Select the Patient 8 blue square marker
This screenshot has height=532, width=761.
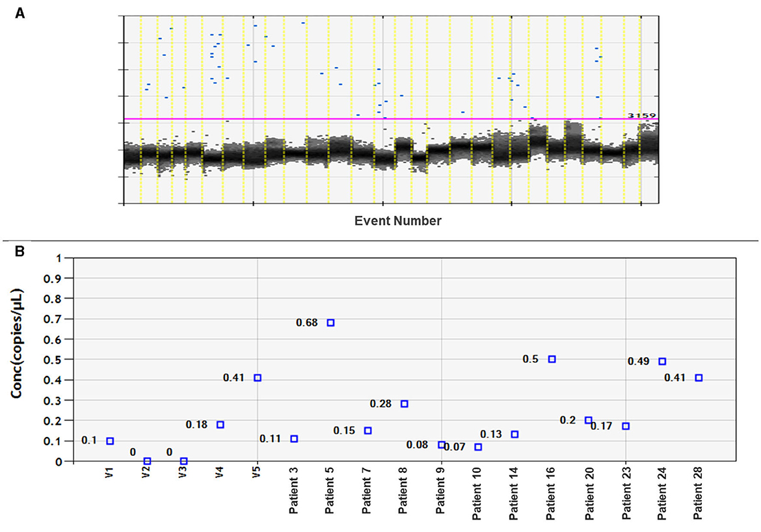coord(405,404)
